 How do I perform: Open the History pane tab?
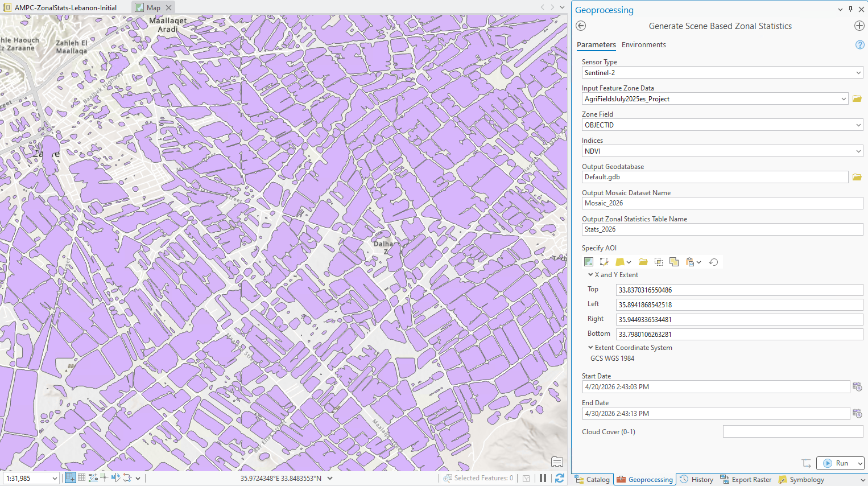[x=697, y=480]
